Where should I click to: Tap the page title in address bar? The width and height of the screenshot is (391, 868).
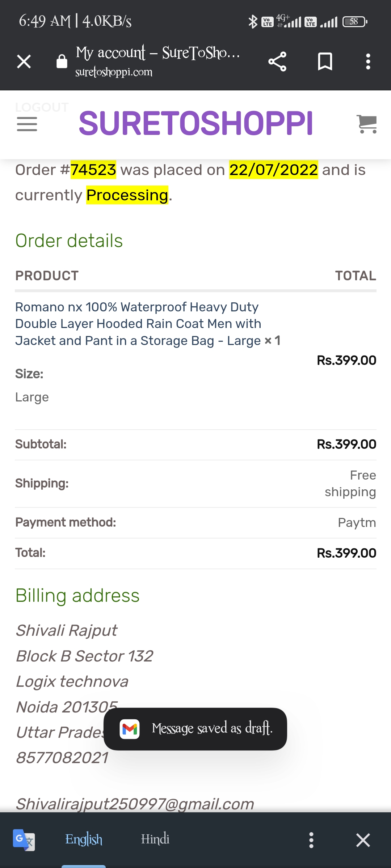click(157, 53)
